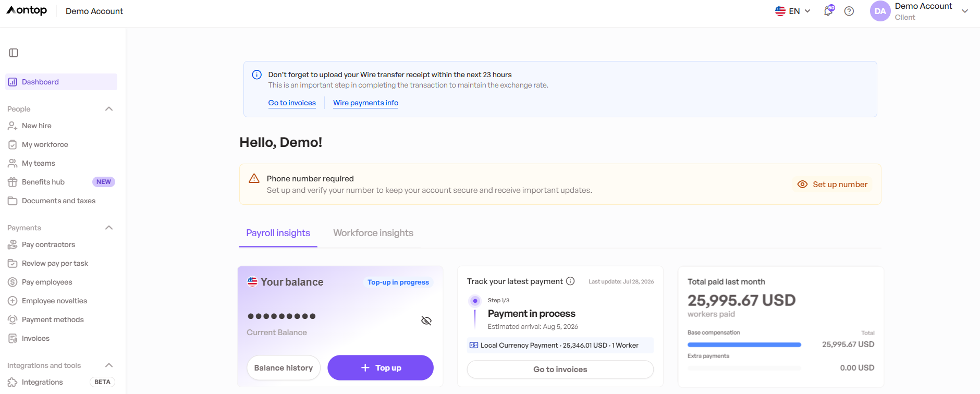The height and width of the screenshot is (394, 980).
Task: Collapse the People section chevron
Action: click(109, 109)
